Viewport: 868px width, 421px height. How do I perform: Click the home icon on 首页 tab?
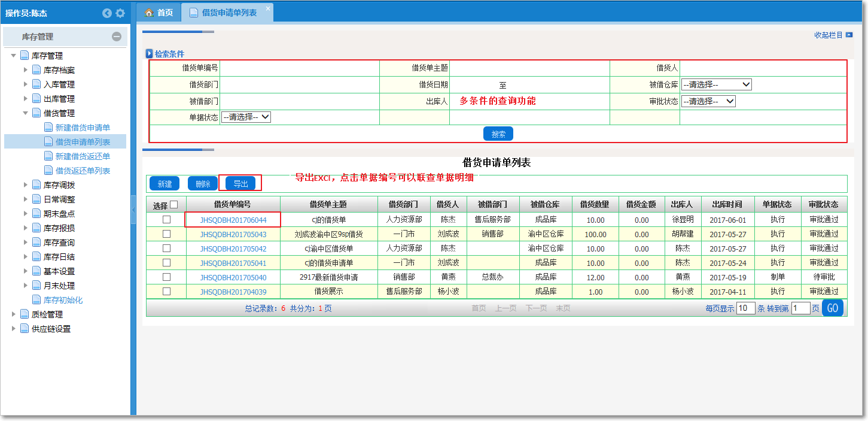(x=150, y=13)
